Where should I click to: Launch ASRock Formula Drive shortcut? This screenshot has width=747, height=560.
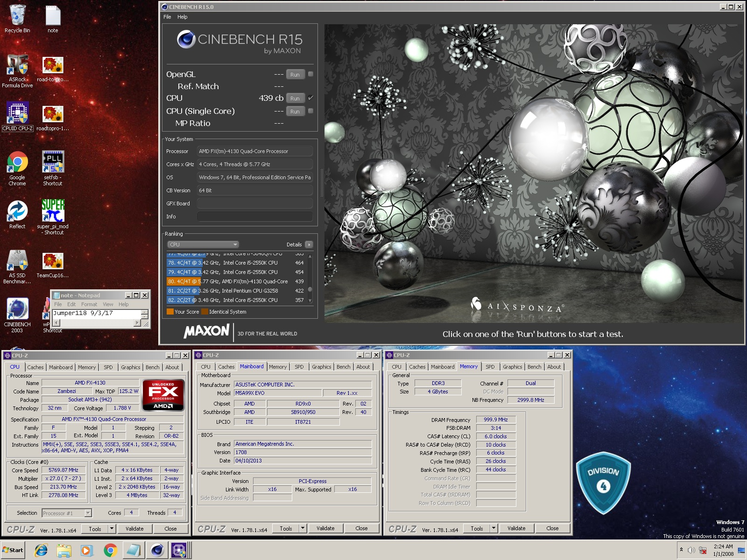[17, 70]
